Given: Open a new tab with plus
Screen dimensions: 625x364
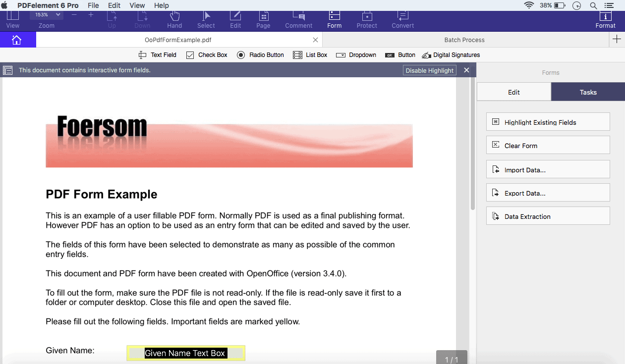Looking at the screenshot, I should coord(617,40).
